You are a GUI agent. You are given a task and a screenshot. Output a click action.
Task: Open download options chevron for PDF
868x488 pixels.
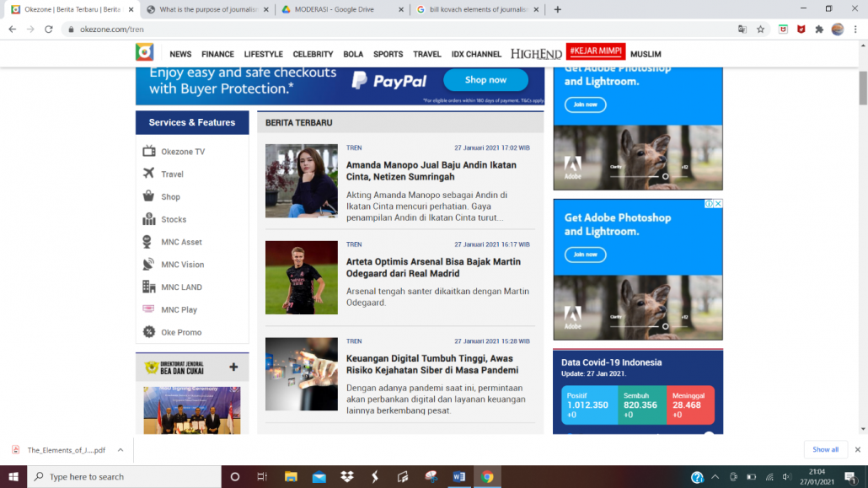coord(121,450)
